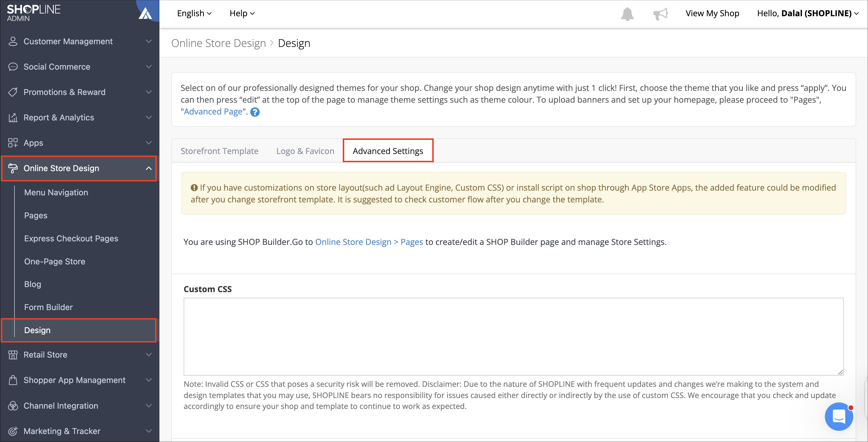
Task: Click the Channel Integration icon
Action: click(13, 406)
